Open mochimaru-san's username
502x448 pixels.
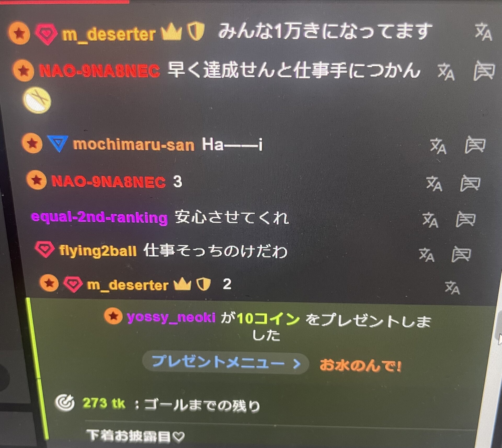(x=134, y=145)
